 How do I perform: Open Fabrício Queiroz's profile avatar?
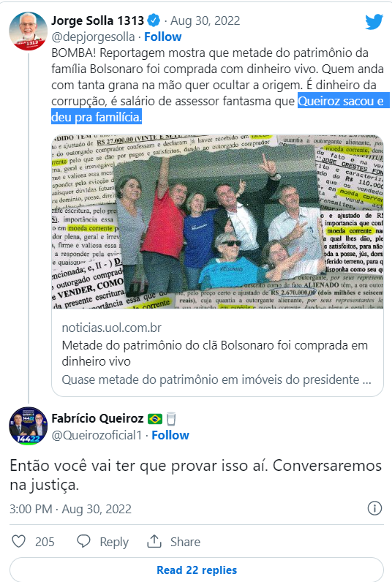pos(29,426)
